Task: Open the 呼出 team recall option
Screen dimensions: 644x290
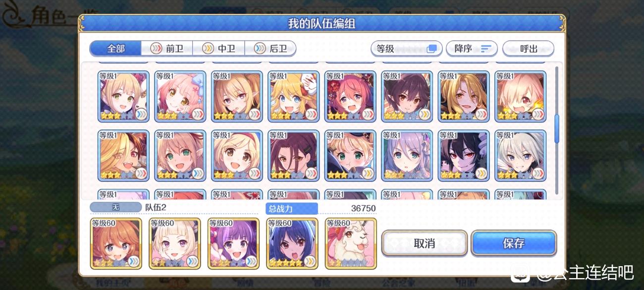Action: pos(528,49)
